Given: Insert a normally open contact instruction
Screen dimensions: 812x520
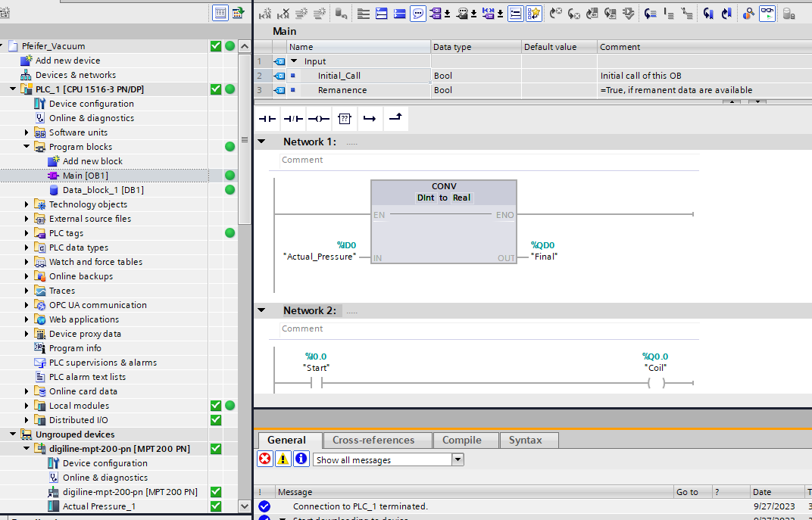Looking at the screenshot, I should pyautogui.click(x=267, y=119).
